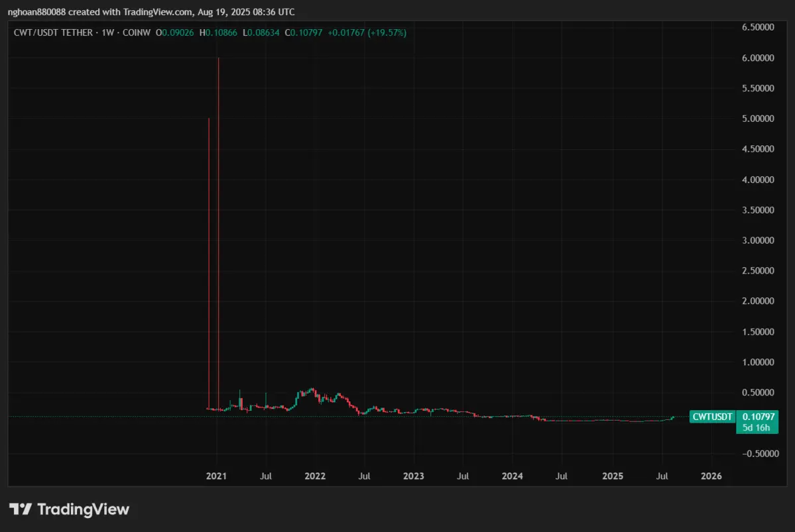Viewport: 795px width, 532px height.
Task: Click the 2022 time axis label
Action: click(x=315, y=476)
